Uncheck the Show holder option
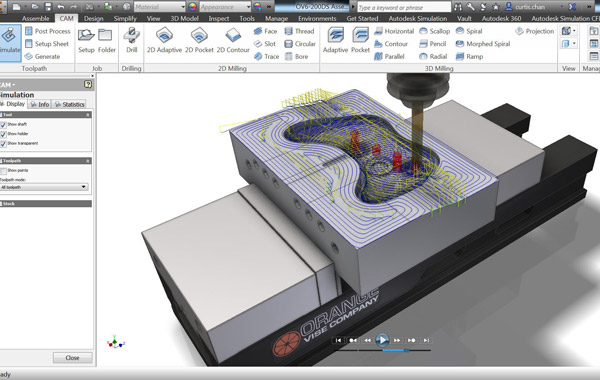 pyautogui.click(x=3, y=134)
